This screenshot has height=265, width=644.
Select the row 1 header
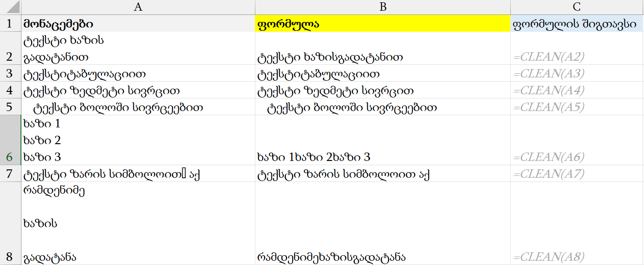(10, 24)
